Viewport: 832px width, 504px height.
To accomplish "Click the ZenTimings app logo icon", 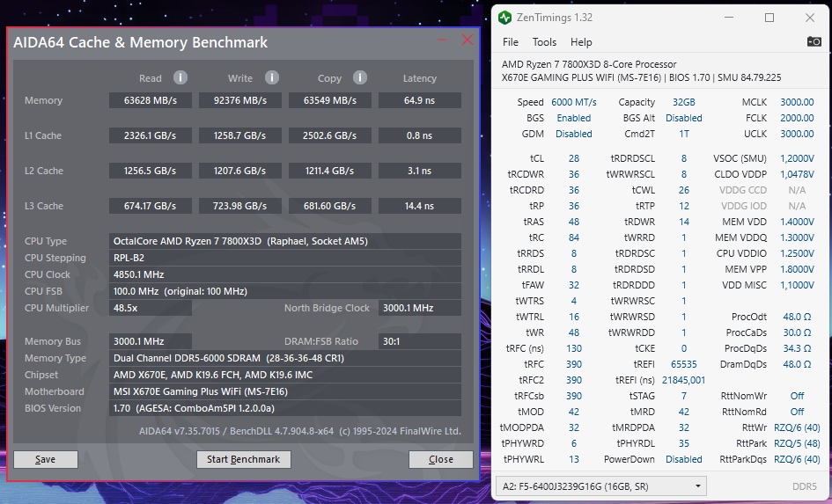I will [x=504, y=18].
